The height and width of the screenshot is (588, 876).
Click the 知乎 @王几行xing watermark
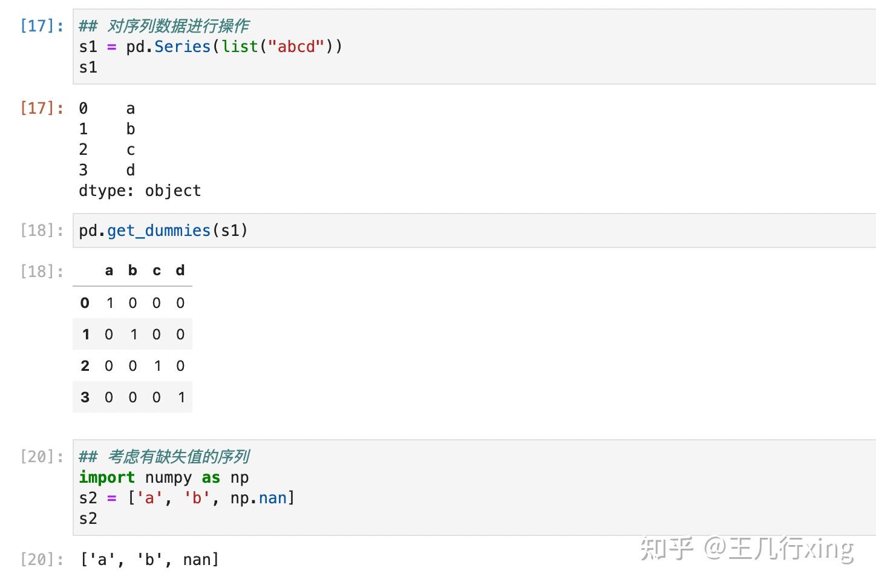coord(747,549)
